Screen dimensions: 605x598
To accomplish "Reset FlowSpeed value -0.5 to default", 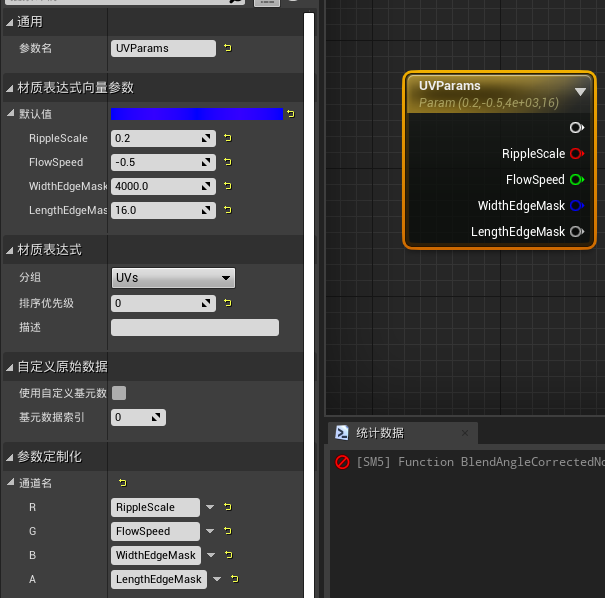I will click(x=228, y=162).
